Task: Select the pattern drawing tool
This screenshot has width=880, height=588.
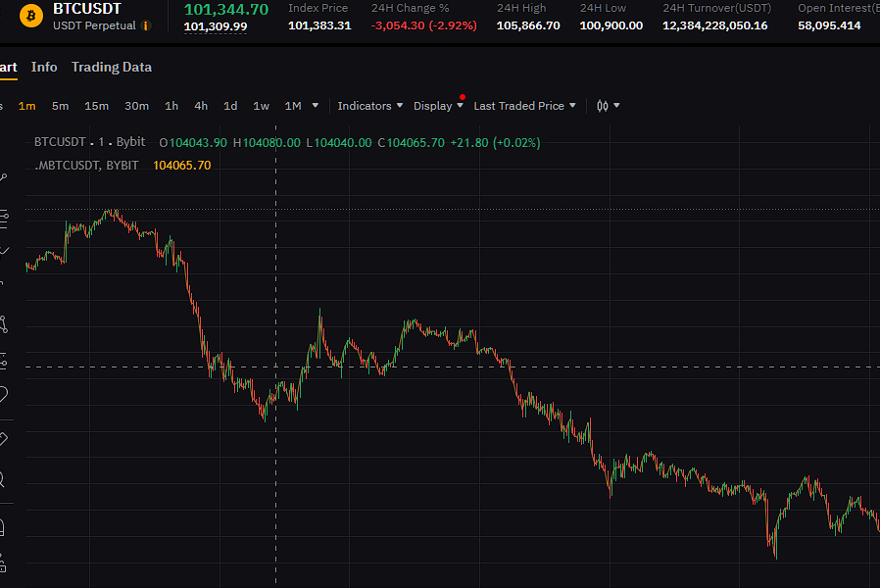Action: tap(3, 323)
